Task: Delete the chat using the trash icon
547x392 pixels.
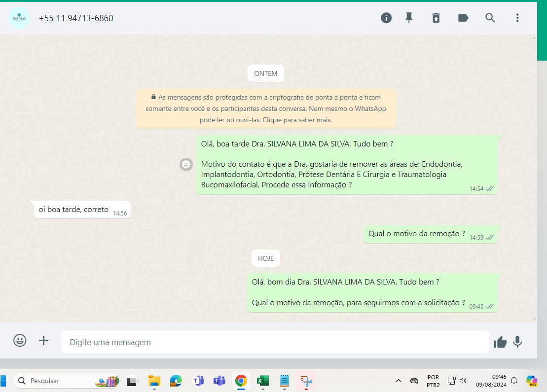Action: pyautogui.click(x=436, y=18)
